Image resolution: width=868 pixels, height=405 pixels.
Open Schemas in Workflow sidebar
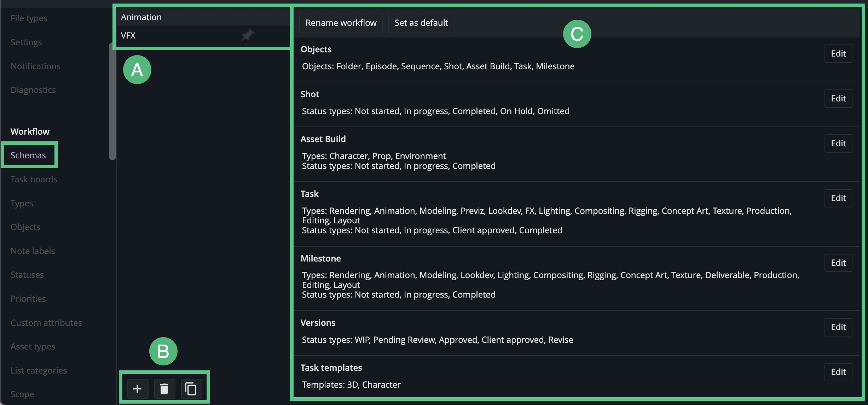[x=28, y=155]
